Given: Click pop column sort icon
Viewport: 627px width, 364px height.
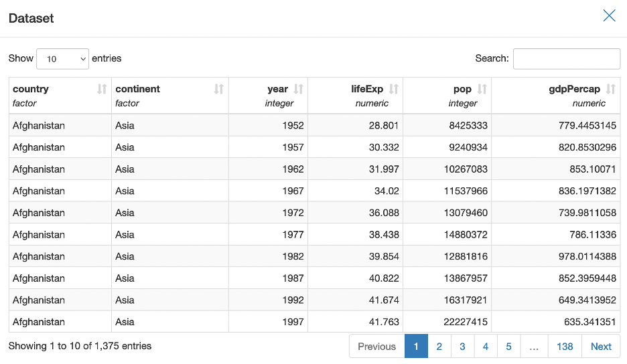Looking at the screenshot, I should 482,89.
